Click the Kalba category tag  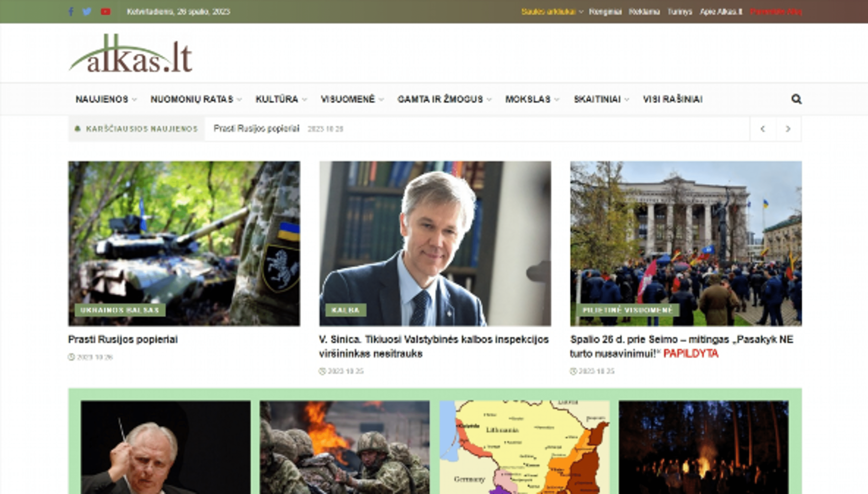[345, 310]
